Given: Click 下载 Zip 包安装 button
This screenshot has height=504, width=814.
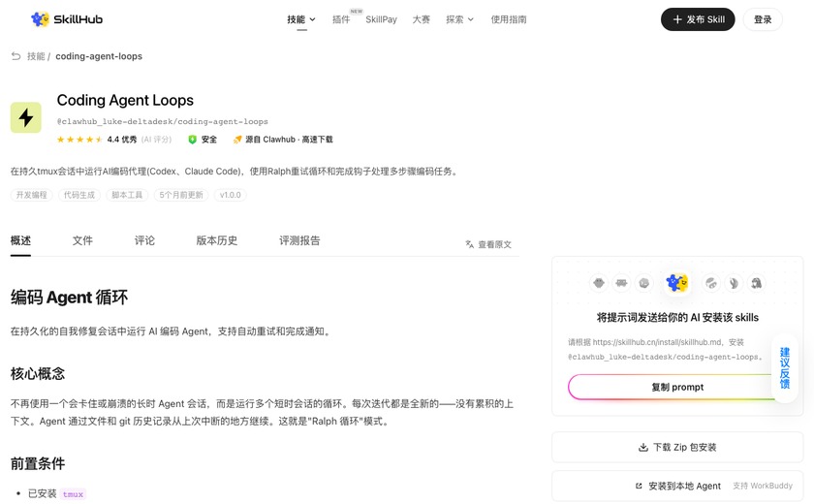Looking at the screenshot, I should click(677, 447).
